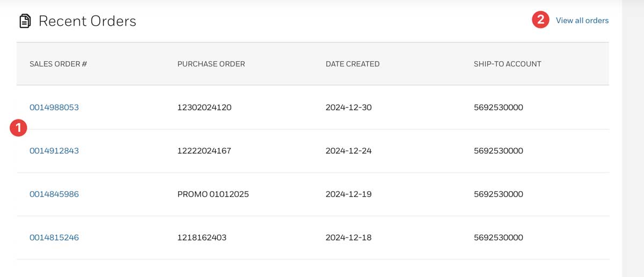Click the Purchase Order column header

pyautogui.click(x=211, y=64)
